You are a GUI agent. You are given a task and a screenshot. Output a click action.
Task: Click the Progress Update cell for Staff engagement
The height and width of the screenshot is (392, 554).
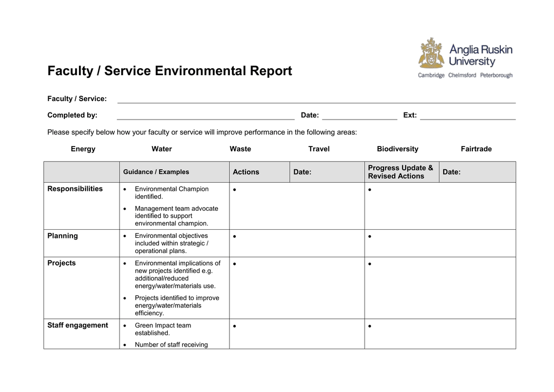click(x=440, y=334)
